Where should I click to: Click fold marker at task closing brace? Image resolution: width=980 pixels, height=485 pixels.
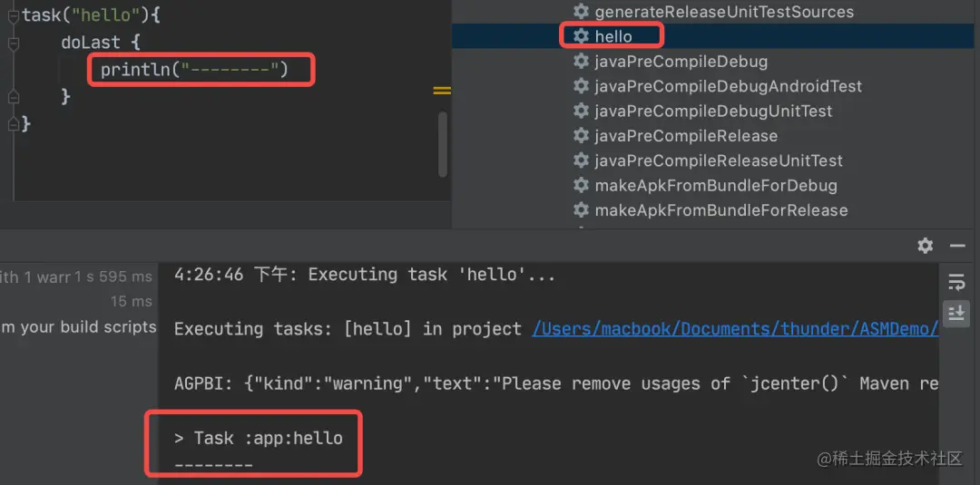(x=14, y=124)
